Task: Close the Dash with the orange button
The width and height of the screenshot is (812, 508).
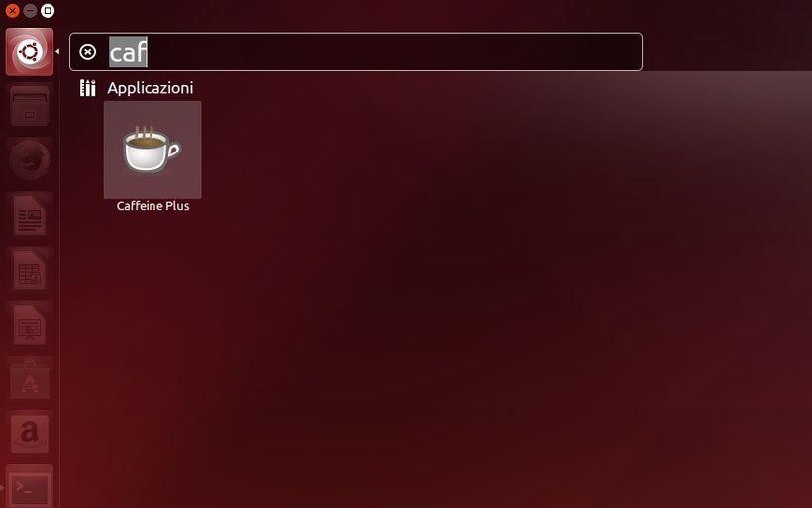Action: [13, 10]
